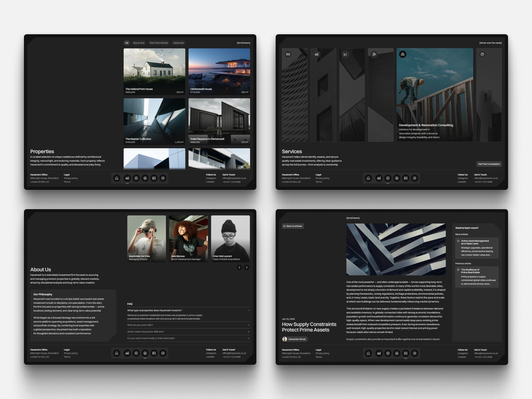This screenshot has width=532, height=399.
Task: Click the contact @ icon on Services page navbar
Action: 415,178
